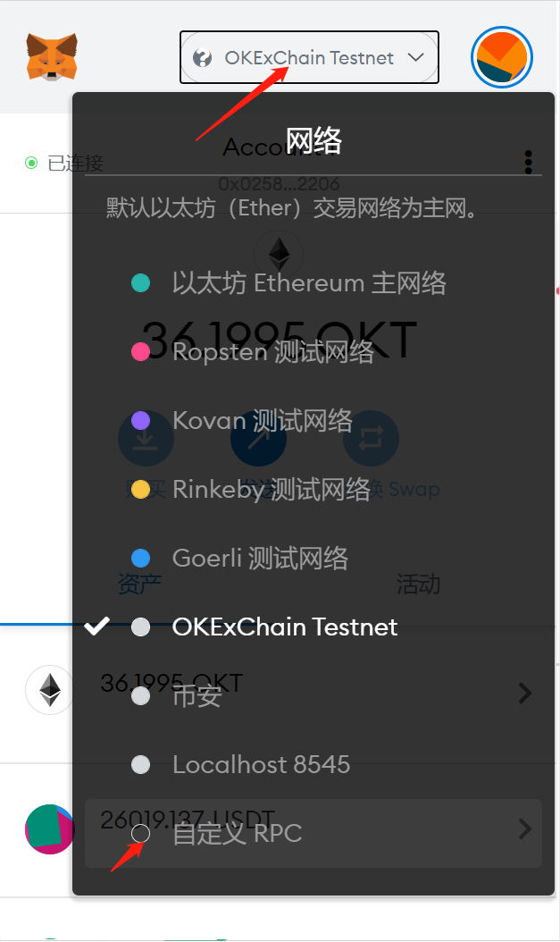
Task: Choose Goerli 测试网络 from network list
Action: point(260,558)
